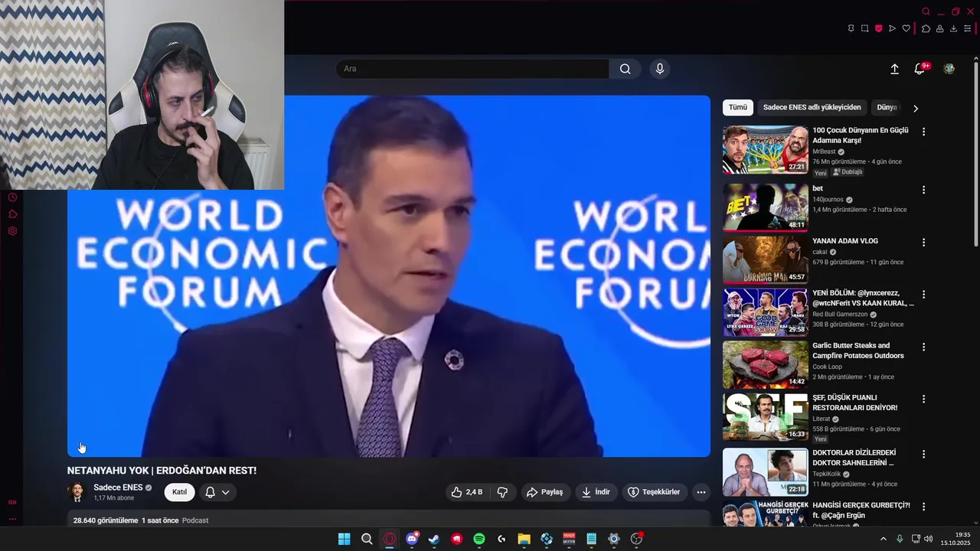Open History from the Opera sidebar clock icon
This screenshot has width=980, height=551.
(x=12, y=197)
